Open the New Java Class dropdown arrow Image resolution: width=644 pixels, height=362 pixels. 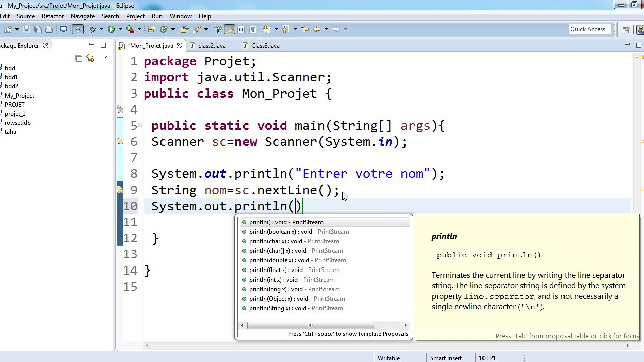click(173, 29)
